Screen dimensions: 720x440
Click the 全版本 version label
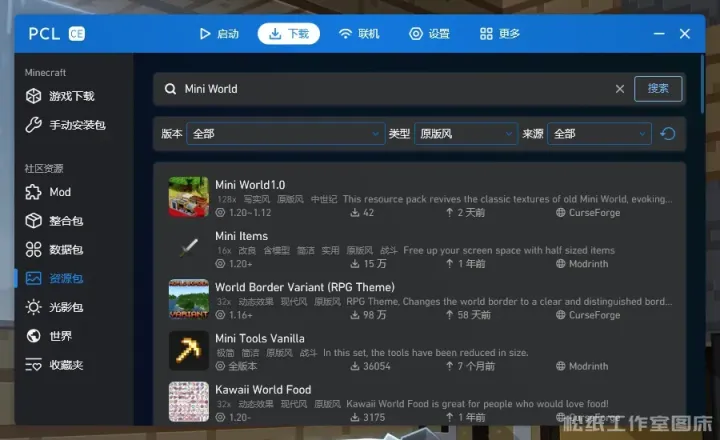pyautogui.click(x=243, y=366)
